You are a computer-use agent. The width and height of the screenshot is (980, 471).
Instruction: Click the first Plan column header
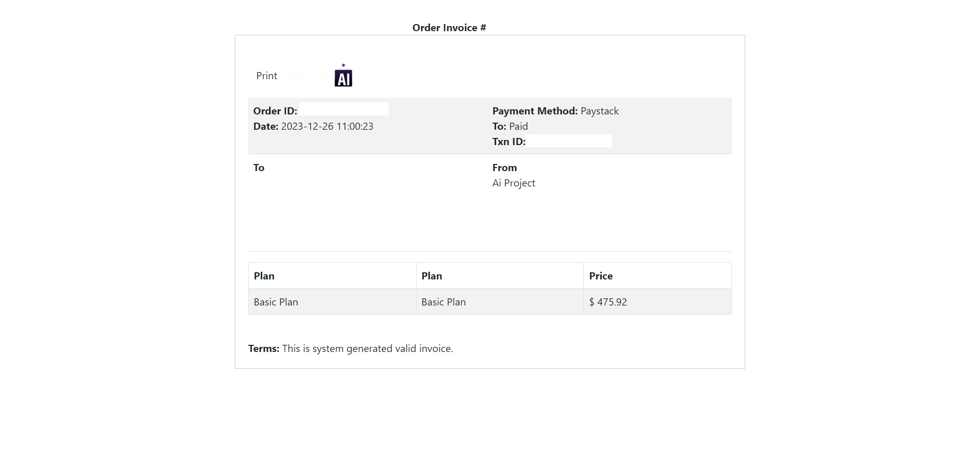pyautogui.click(x=264, y=276)
